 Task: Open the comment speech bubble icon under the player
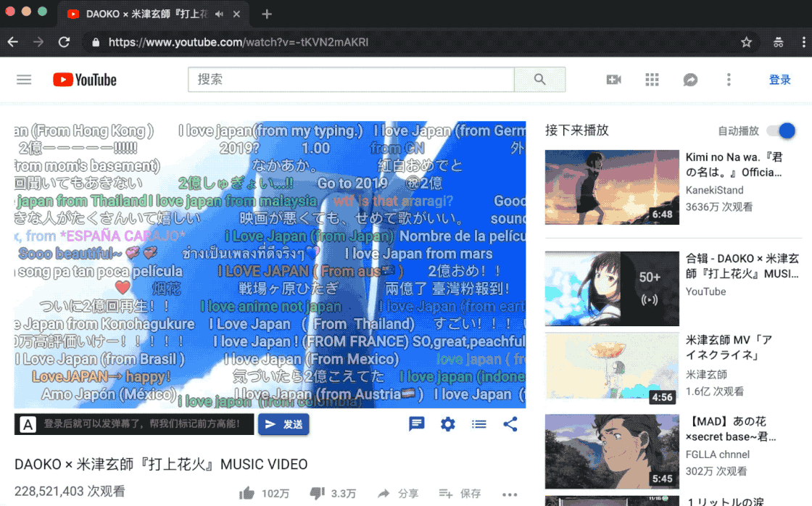click(416, 424)
